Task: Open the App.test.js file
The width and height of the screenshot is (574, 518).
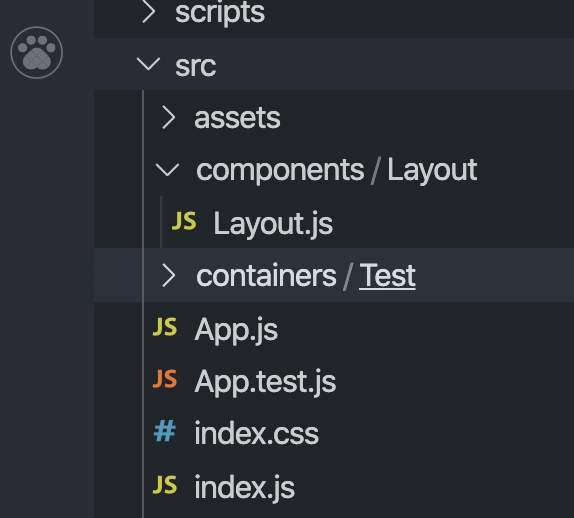Action: pos(265,382)
